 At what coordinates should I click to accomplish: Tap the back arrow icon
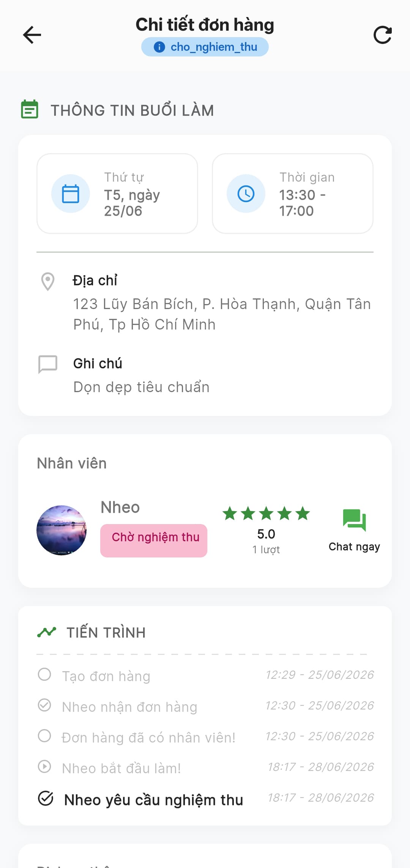pos(32,35)
